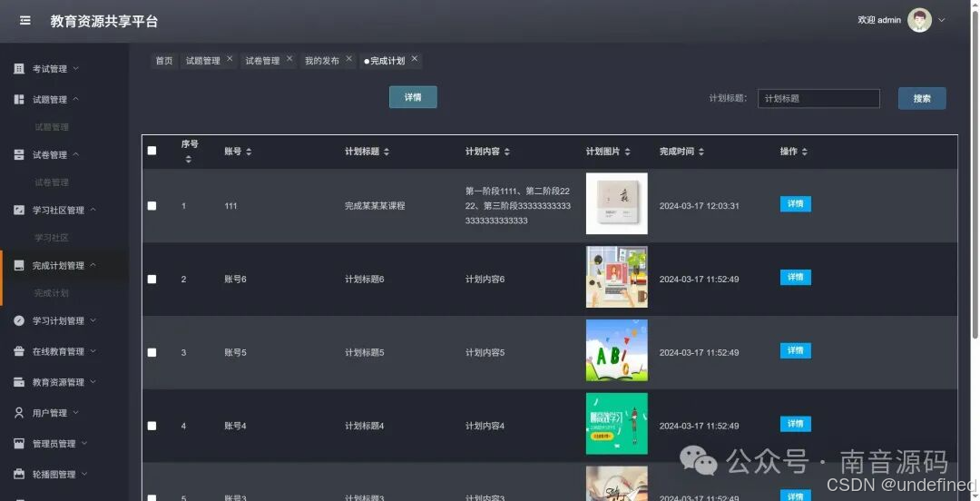Expand the 考试管理 menu

tap(75, 67)
